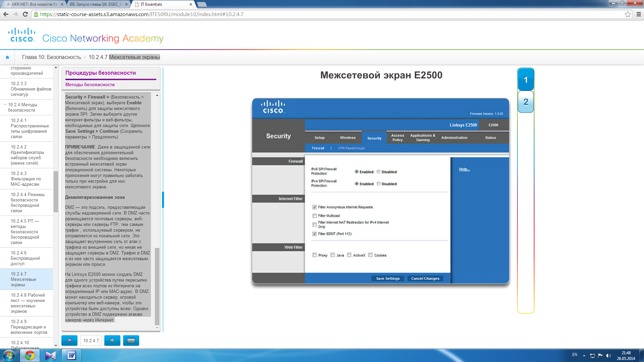This screenshot has width=644, height=362.
Task: Click the Chrome icon in taskbar
Action: (30, 355)
